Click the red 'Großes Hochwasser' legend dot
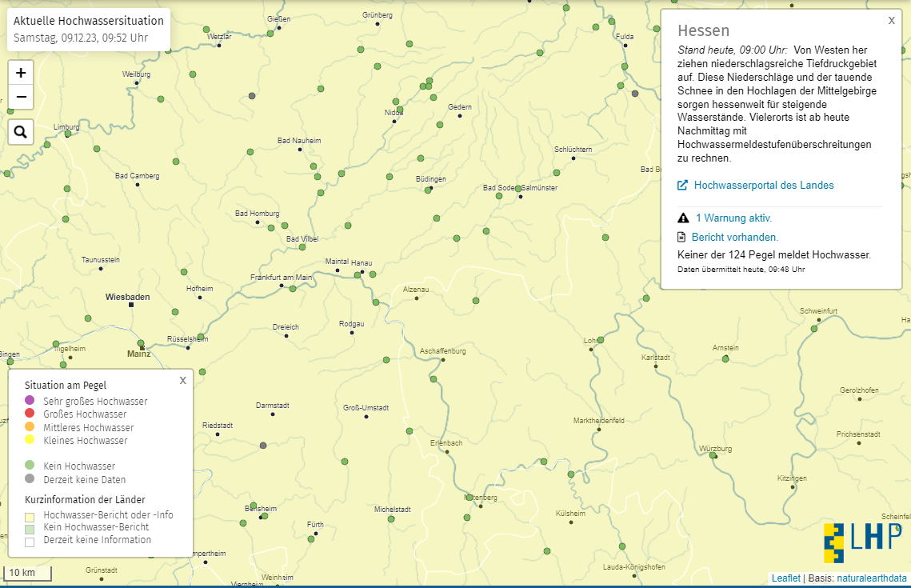This screenshot has width=911, height=588. [x=30, y=414]
